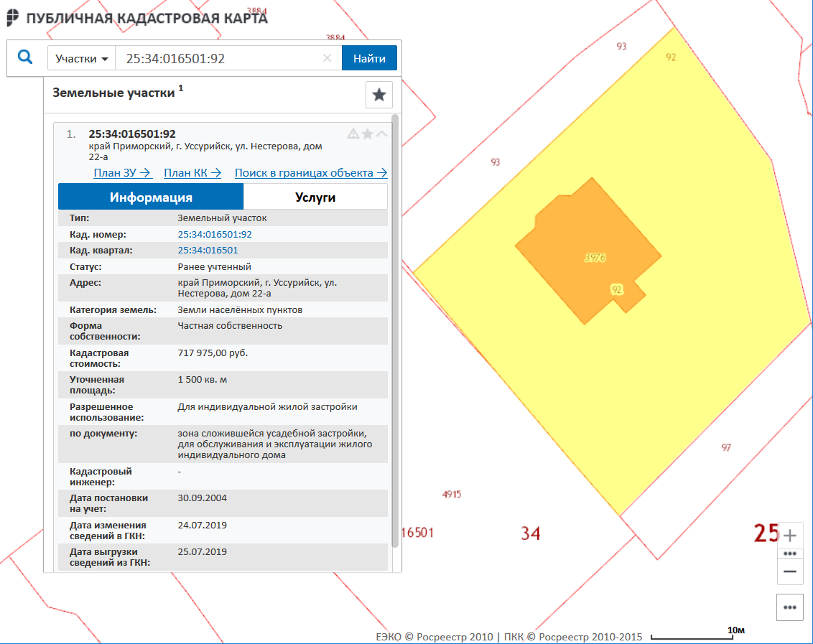The image size is (813, 644).
Task: Open the Участки search type dropdown
Action: [81, 58]
